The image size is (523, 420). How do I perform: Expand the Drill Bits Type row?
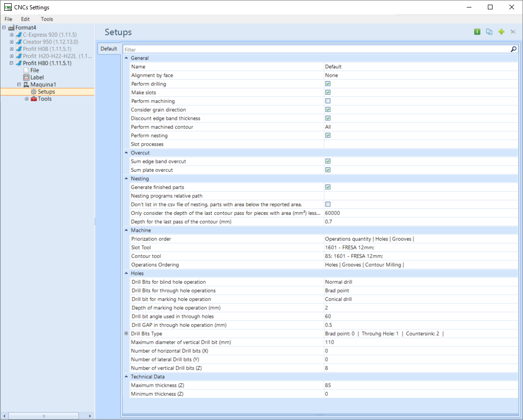pos(127,333)
